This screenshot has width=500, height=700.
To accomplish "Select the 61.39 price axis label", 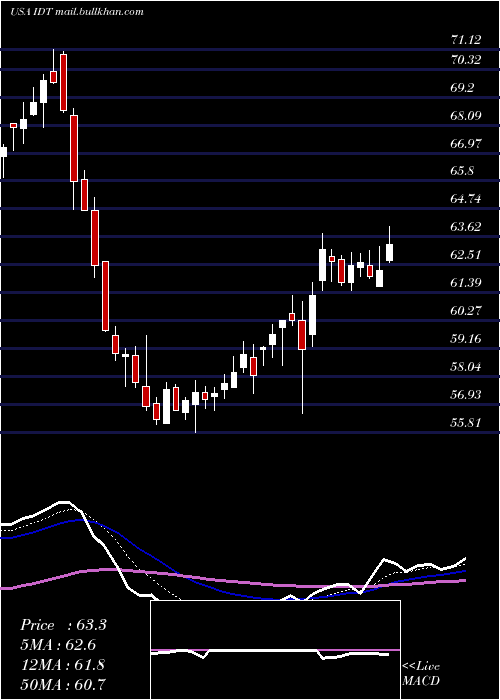I will point(466,283).
